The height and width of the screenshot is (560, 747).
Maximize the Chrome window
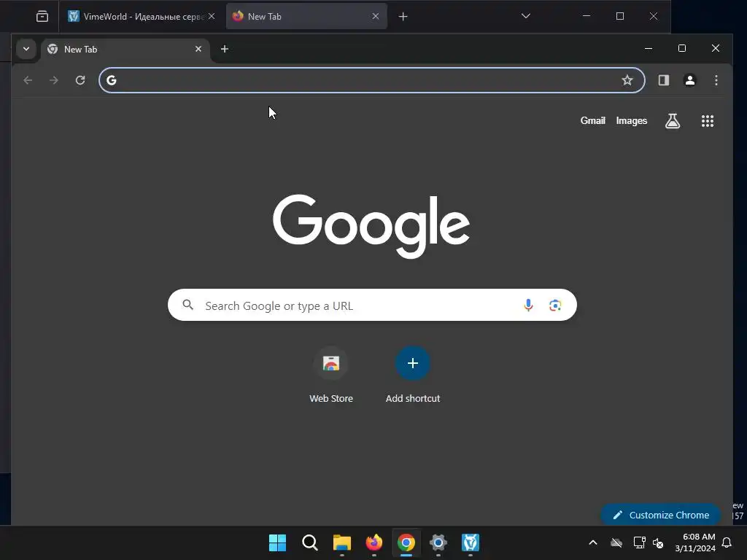682,49
